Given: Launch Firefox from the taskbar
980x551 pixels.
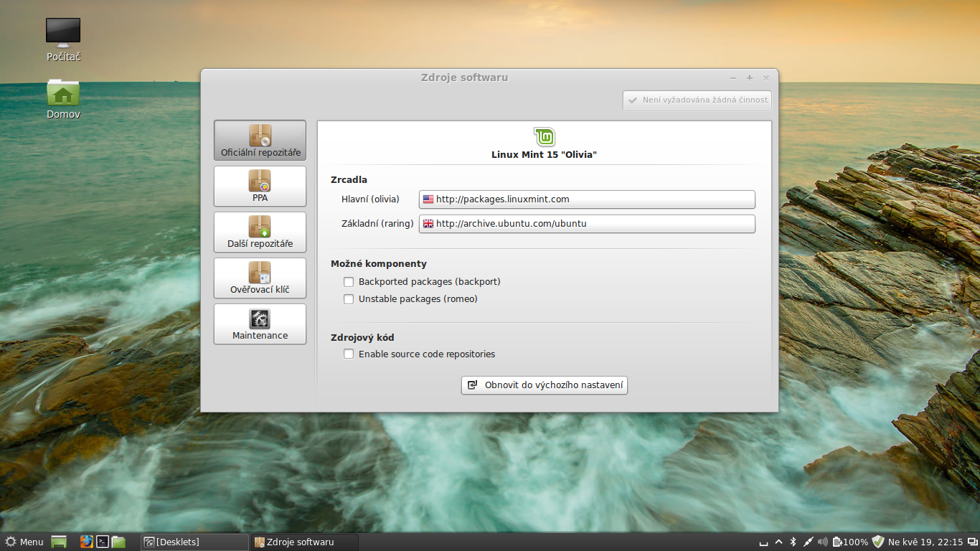Looking at the screenshot, I should (x=86, y=542).
